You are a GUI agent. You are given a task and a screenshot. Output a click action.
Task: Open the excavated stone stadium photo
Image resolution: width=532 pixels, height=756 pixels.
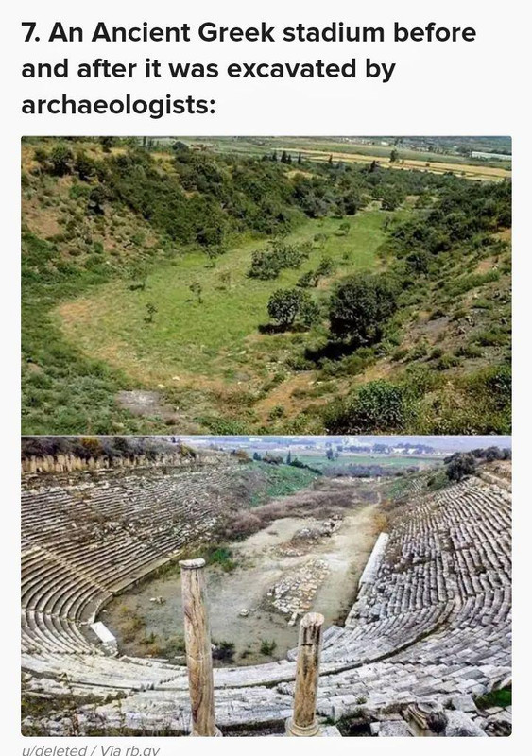266,586
